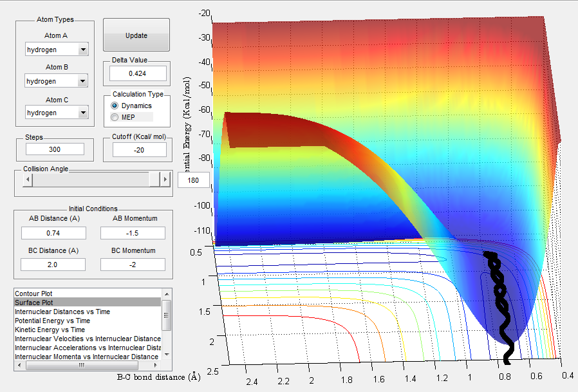Select Kinetic Energy vs Time
The image size is (578, 392).
coord(88,330)
